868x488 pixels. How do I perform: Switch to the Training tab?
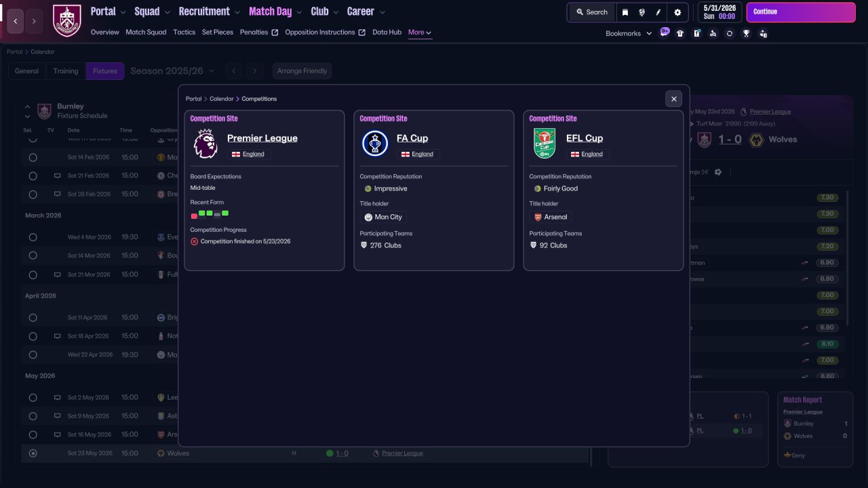click(x=66, y=71)
